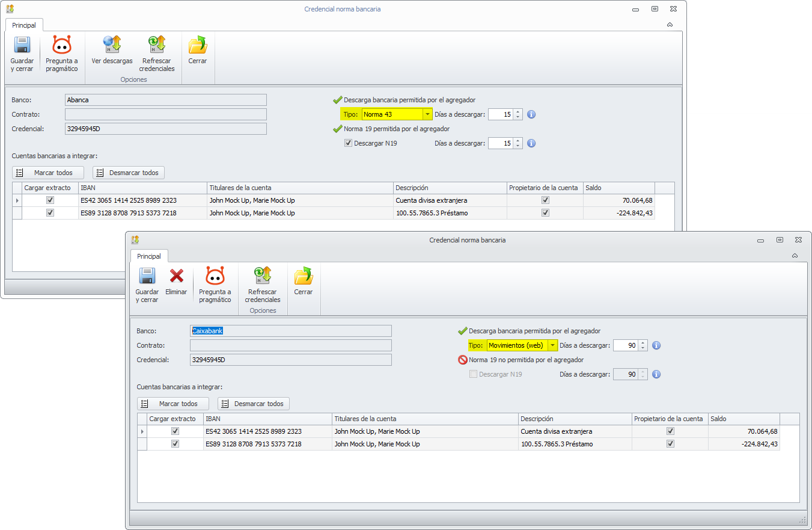This screenshot has width=812, height=530.
Task: Increase days to download next to Norma 43
Action: pos(518,112)
